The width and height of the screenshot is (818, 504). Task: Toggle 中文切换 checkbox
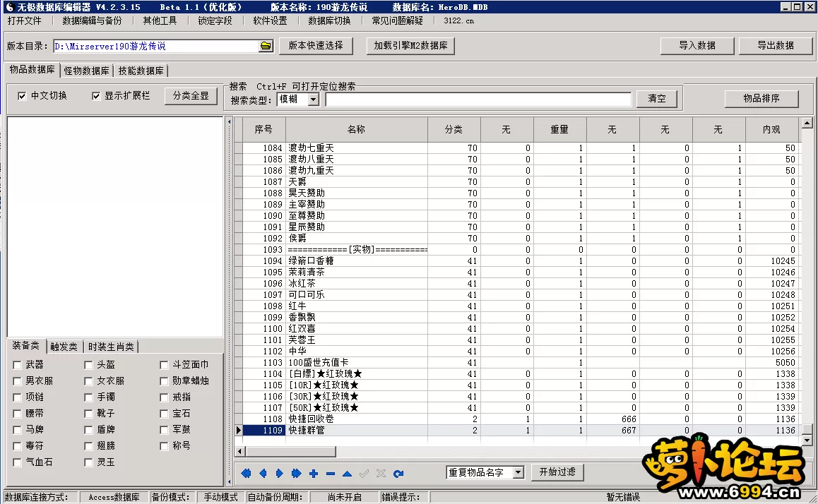[x=22, y=96]
